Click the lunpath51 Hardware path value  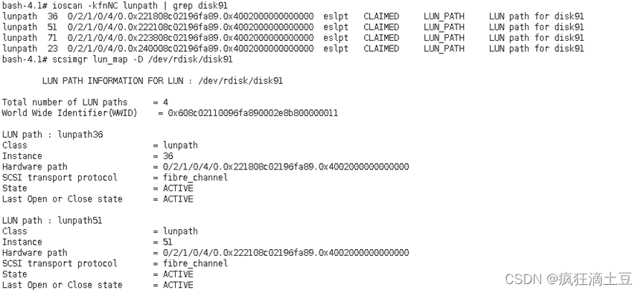286,252
